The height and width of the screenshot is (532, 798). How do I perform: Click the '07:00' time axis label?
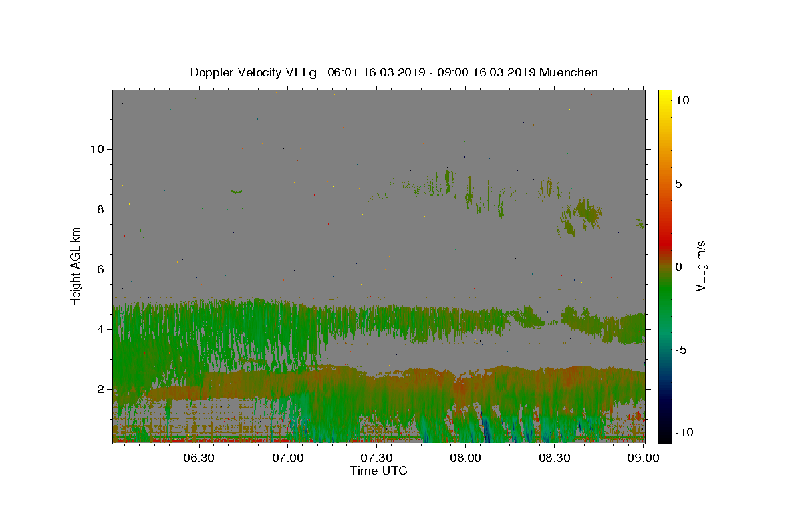(x=288, y=458)
